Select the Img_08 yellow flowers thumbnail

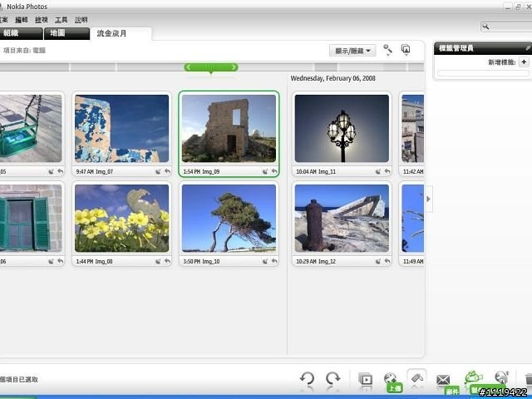[122, 218]
